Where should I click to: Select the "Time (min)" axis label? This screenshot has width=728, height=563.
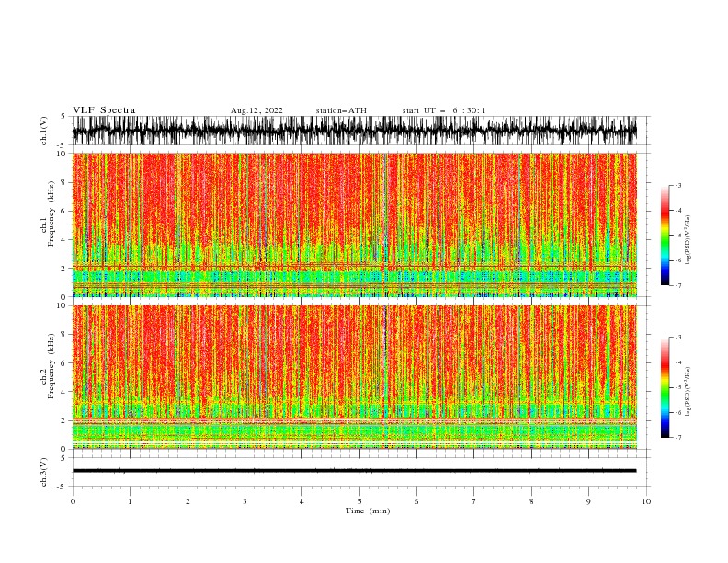coord(368,511)
